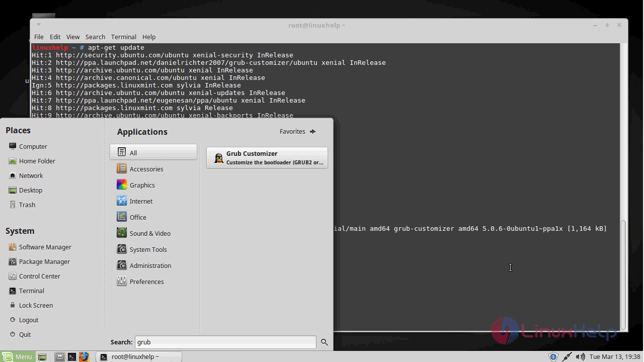Select the Administration category

pos(150,265)
